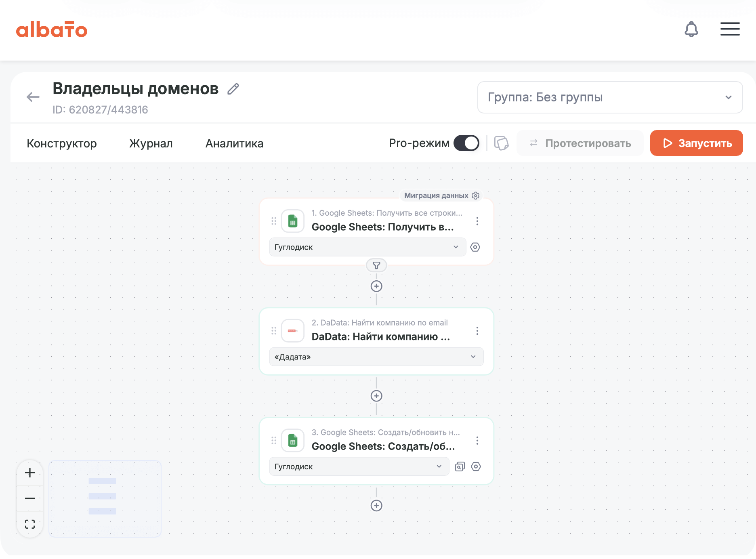
Task: Open three-dot menu of DaData step
Action: pos(477,331)
